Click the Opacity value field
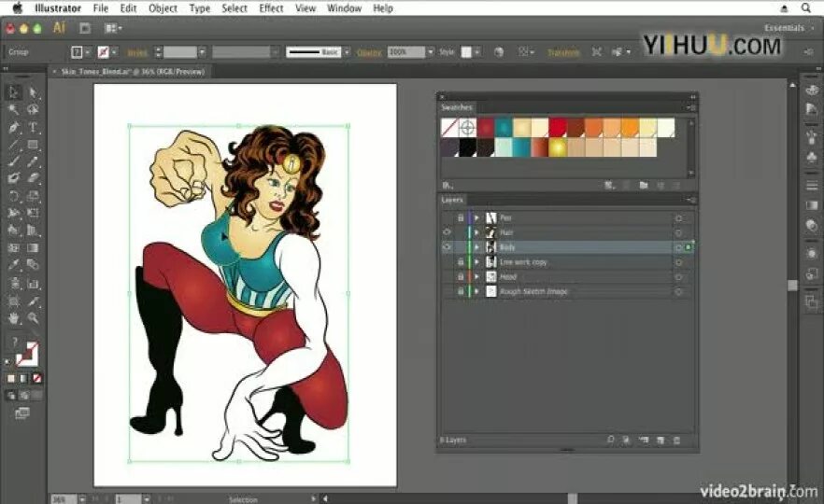824x504 pixels. (x=405, y=52)
